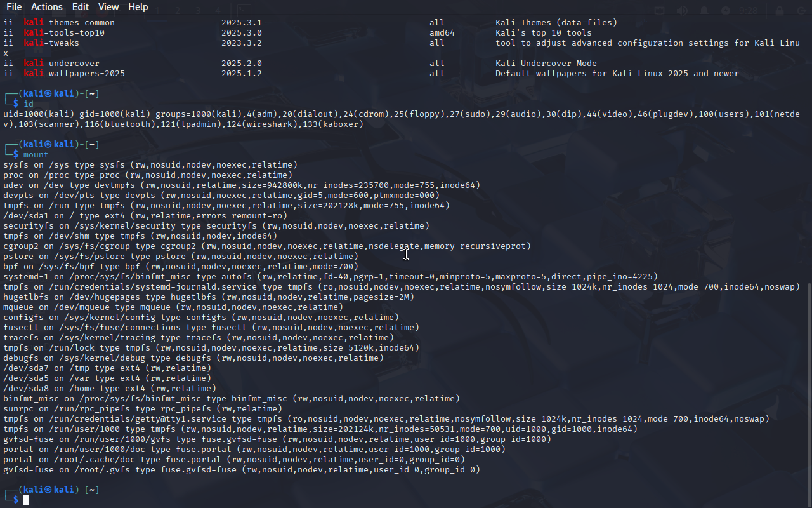Screen dimensions: 812x508
Task: Click '/dev/sda1 on /' mount line
Action: point(145,216)
